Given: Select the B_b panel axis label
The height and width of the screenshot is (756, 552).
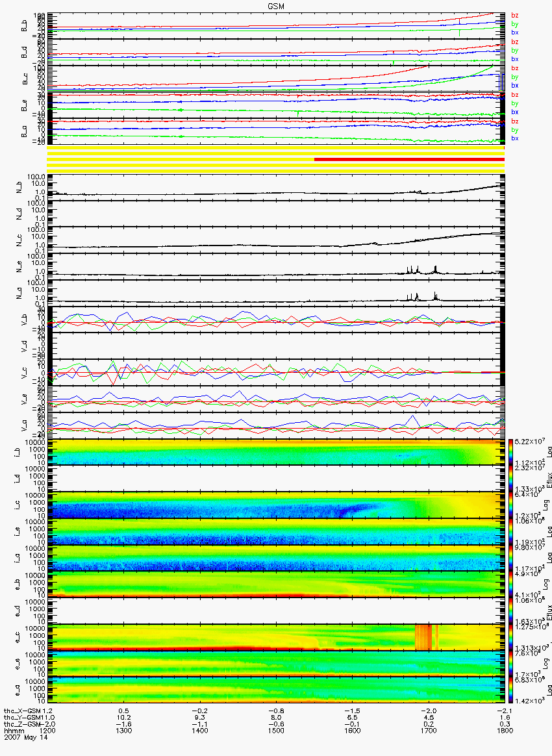Looking at the screenshot, I should [24, 26].
